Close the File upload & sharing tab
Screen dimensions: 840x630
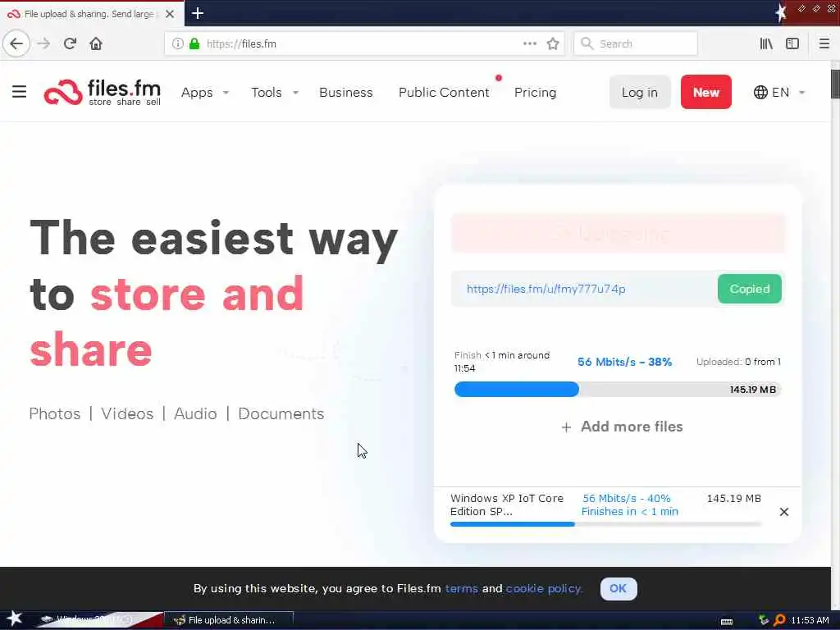(170, 14)
